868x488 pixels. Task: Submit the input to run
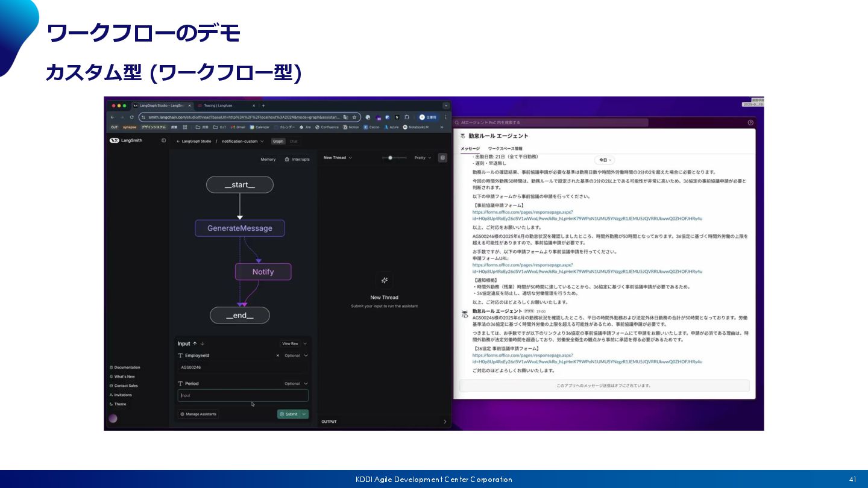289,414
